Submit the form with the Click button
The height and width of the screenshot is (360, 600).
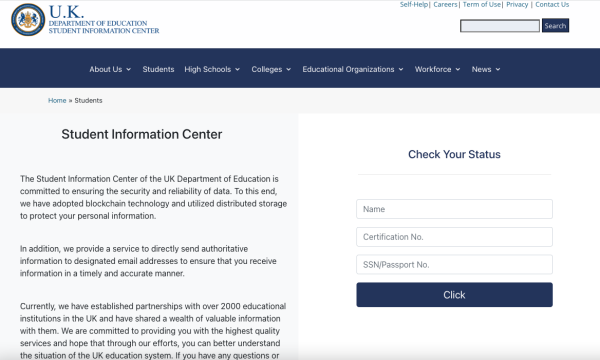[x=454, y=295]
